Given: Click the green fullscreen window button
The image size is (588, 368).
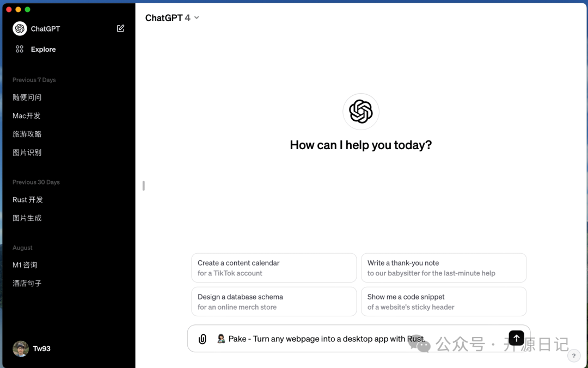Looking at the screenshot, I should coord(27,9).
